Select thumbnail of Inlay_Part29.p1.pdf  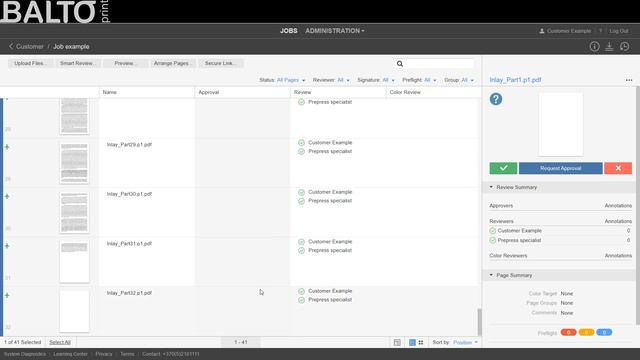click(x=74, y=163)
